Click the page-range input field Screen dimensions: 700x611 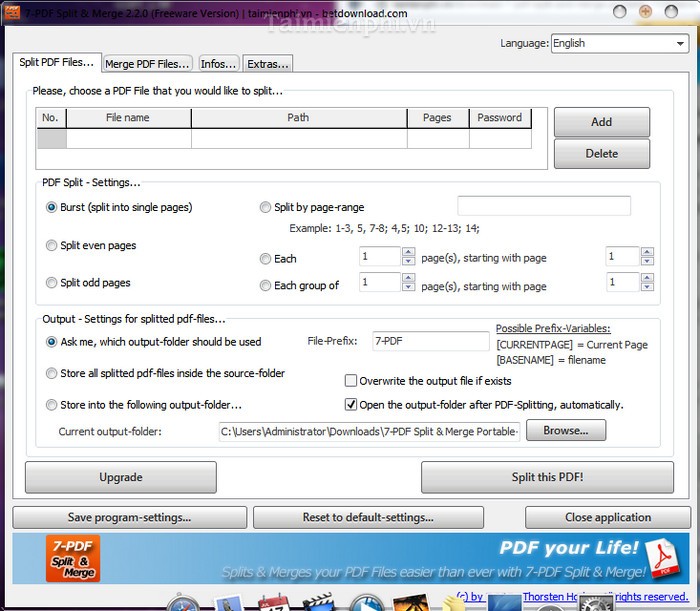[544, 206]
